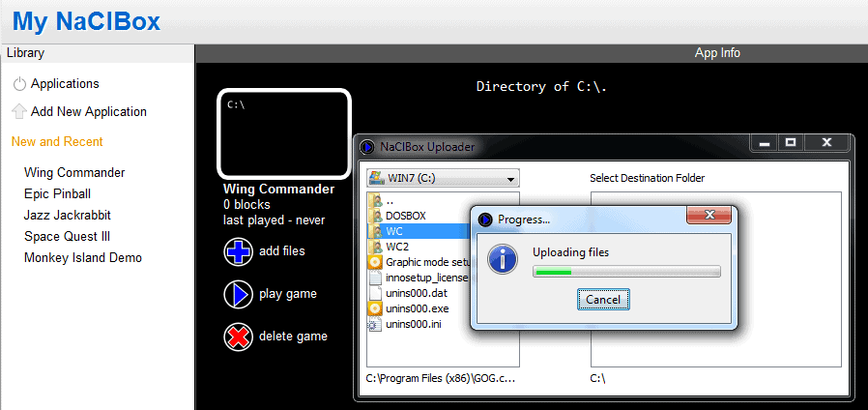Click the innosetup_license document icon

[375, 278]
